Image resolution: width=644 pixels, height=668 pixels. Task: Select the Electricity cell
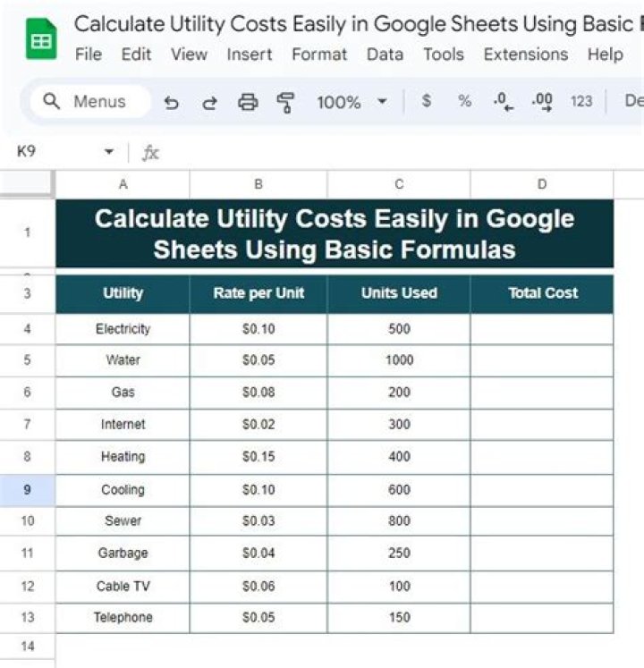(x=123, y=329)
